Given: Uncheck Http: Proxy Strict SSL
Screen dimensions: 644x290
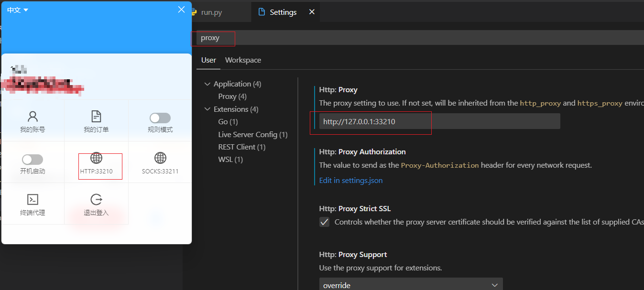Looking at the screenshot, I should pos(324,222).
